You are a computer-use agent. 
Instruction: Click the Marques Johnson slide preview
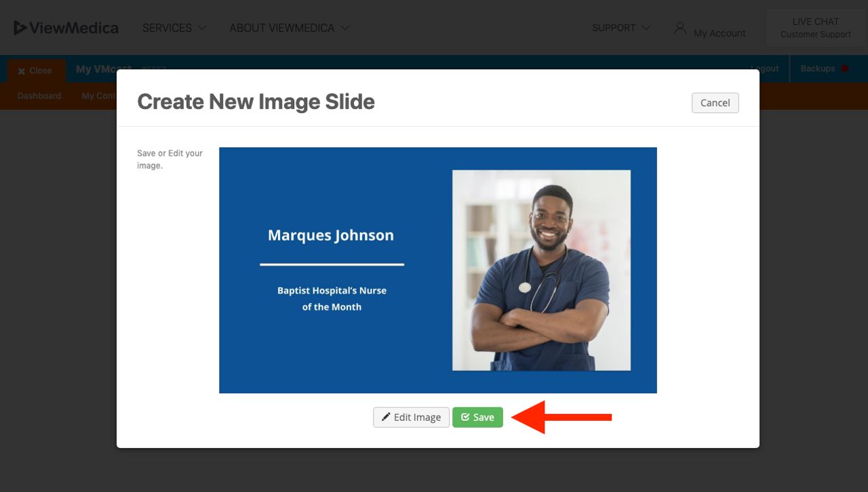(437, 270)
